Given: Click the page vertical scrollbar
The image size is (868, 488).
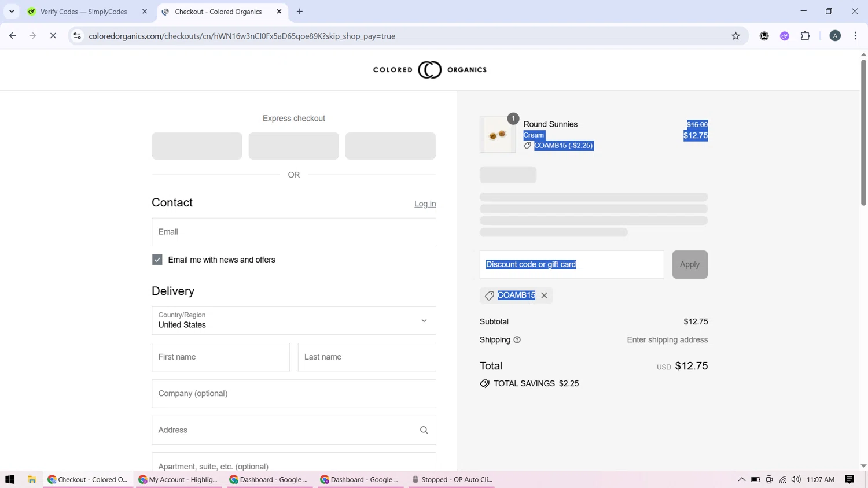Looking at the screenshot, I should (863, 132).
